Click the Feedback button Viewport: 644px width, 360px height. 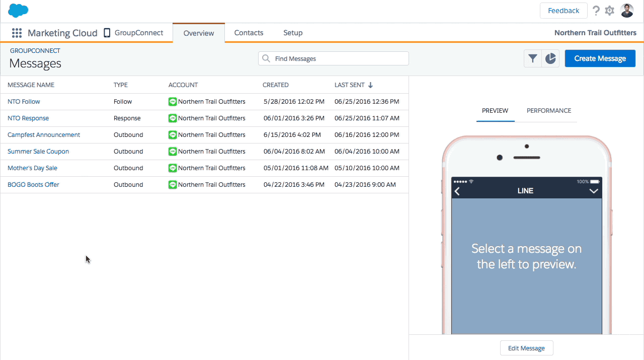click(x=563, y=11)
